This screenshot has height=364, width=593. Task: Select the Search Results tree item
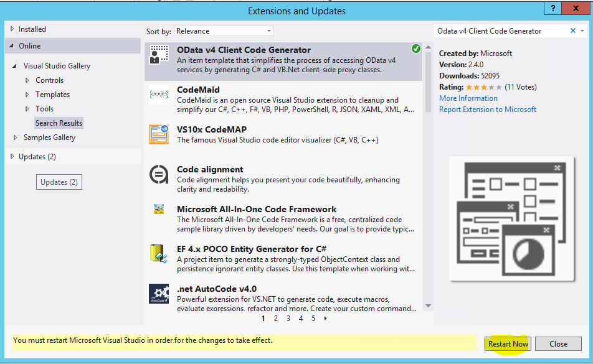tap(59, 123)
